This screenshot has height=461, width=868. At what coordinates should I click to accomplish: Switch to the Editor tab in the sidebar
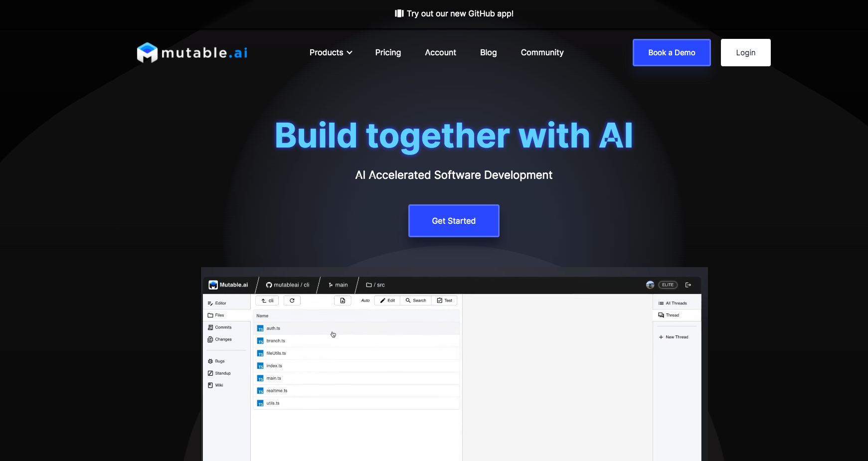coord(219,303)
